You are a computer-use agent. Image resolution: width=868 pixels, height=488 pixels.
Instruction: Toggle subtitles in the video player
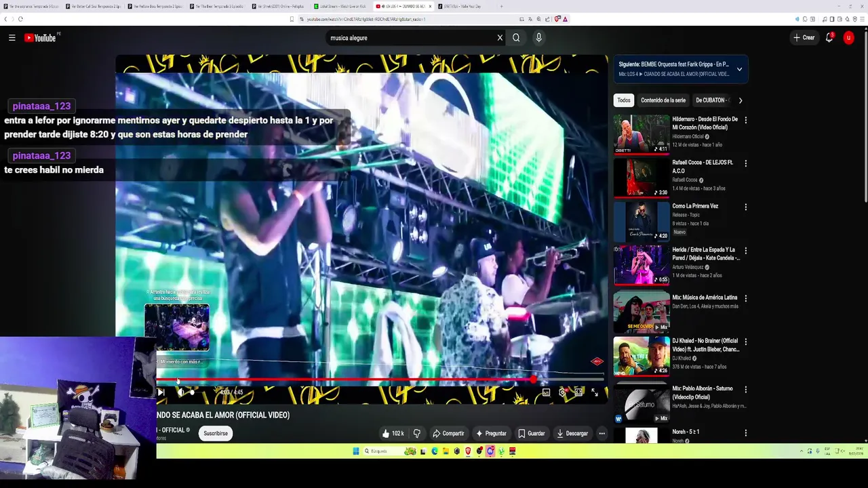pos(546,392)
